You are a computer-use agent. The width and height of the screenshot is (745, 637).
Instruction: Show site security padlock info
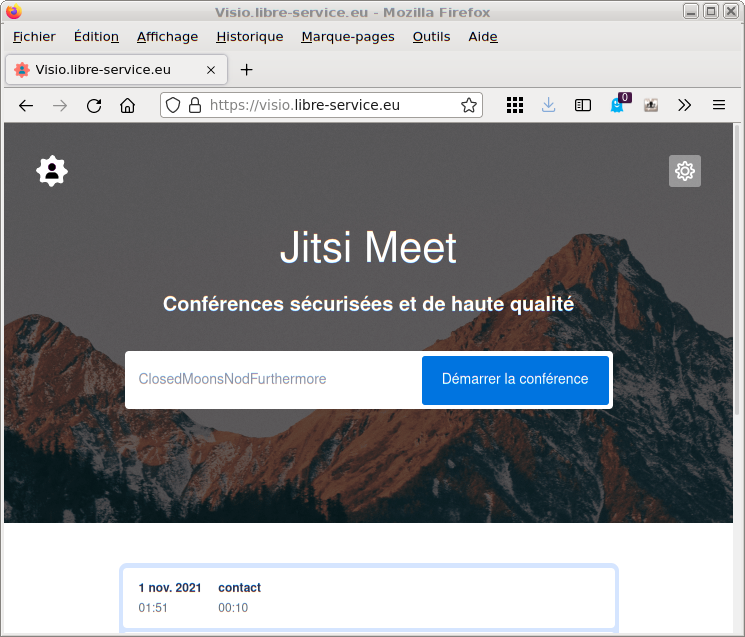pyautogui.click(x=195, y=105)
